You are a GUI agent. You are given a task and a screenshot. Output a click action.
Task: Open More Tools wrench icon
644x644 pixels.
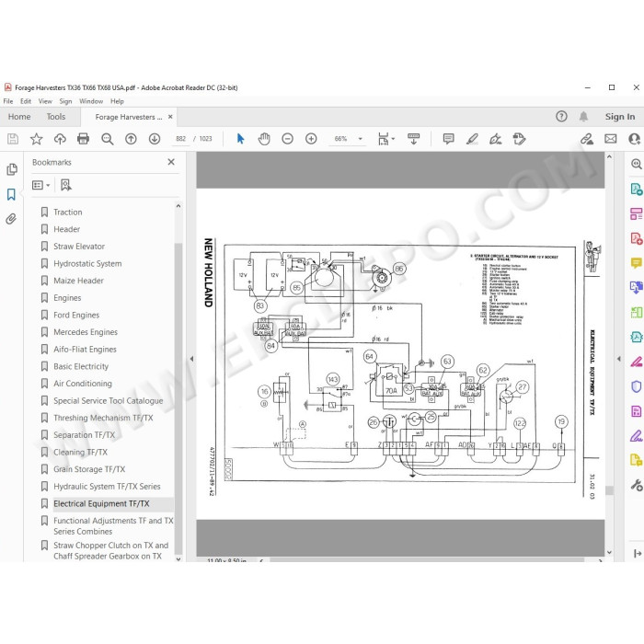click(x=637, y=485)
